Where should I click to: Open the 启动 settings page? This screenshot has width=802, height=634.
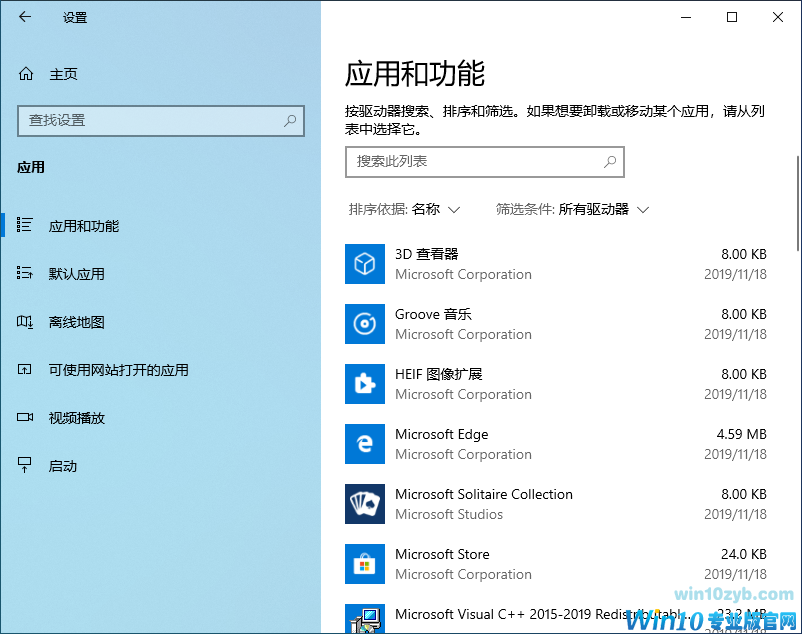point(63,466)
